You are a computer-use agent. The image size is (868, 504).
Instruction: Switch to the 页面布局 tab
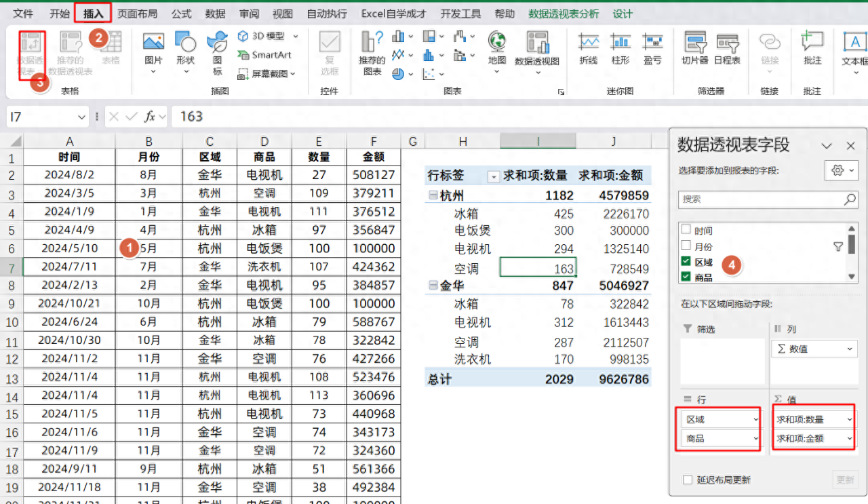pos(138,14)
